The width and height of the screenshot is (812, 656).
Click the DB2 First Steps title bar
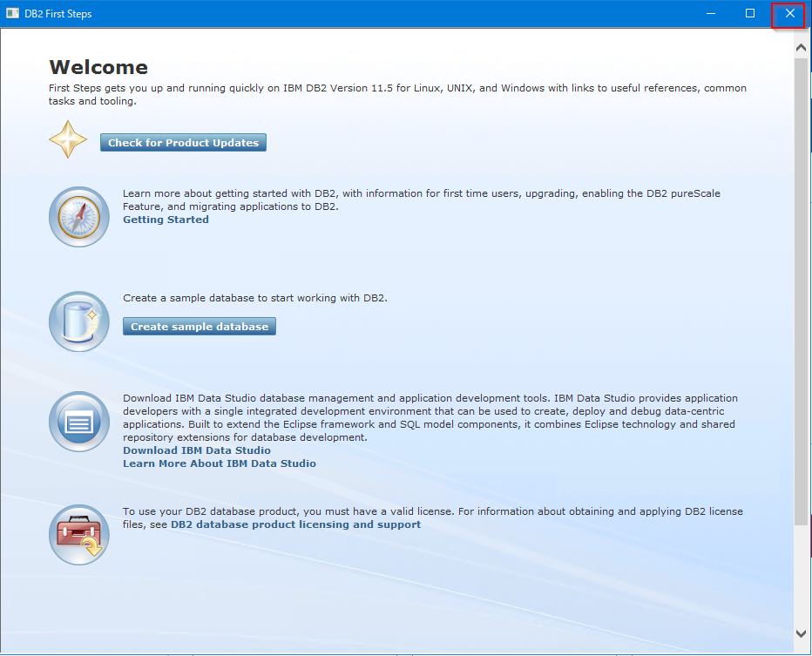click(348, 13)
